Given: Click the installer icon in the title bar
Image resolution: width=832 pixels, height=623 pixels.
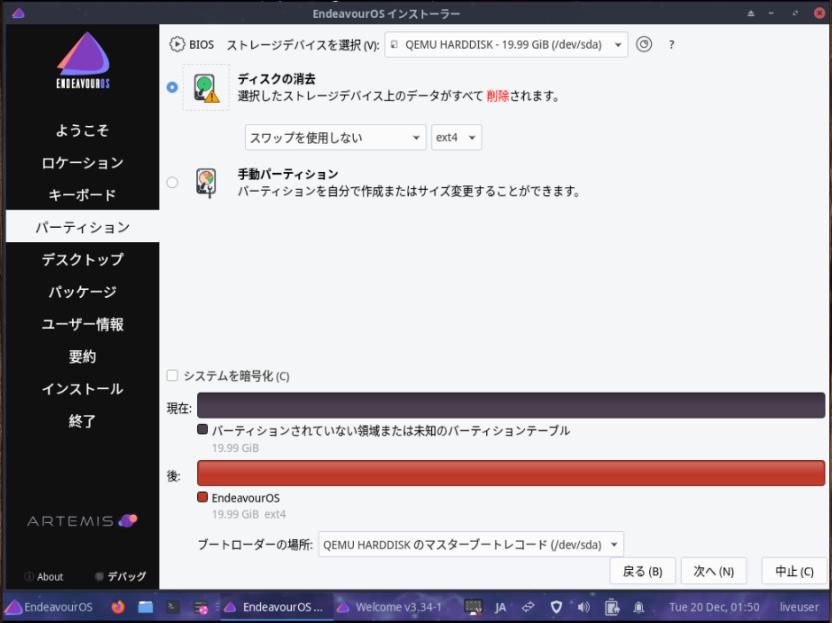Looking at the screenshot, I should [x=18, y=13].
